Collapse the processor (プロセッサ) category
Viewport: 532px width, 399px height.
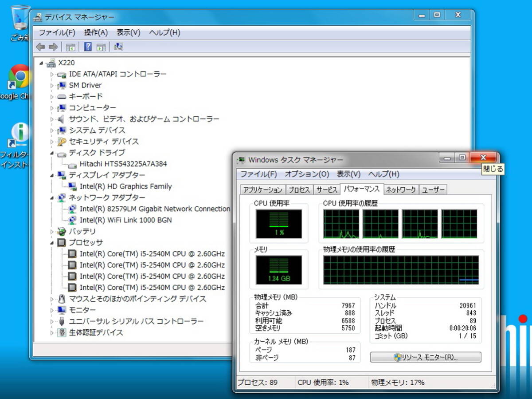(x=52, y=243)
